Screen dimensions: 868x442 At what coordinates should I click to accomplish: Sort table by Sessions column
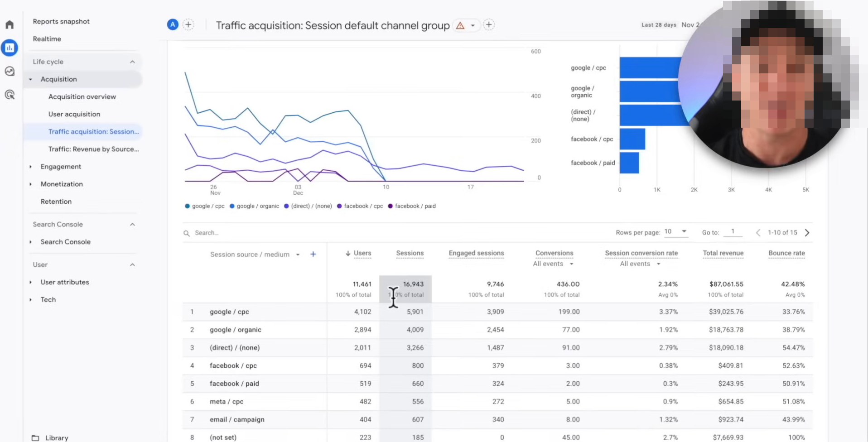click(410, 253)
